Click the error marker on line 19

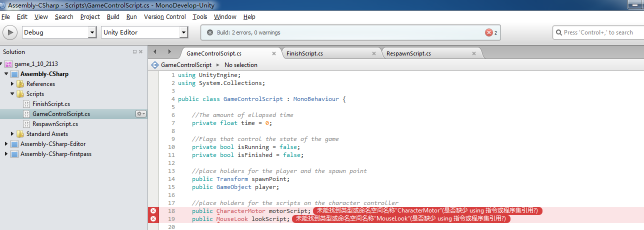[x=153, y=219]
